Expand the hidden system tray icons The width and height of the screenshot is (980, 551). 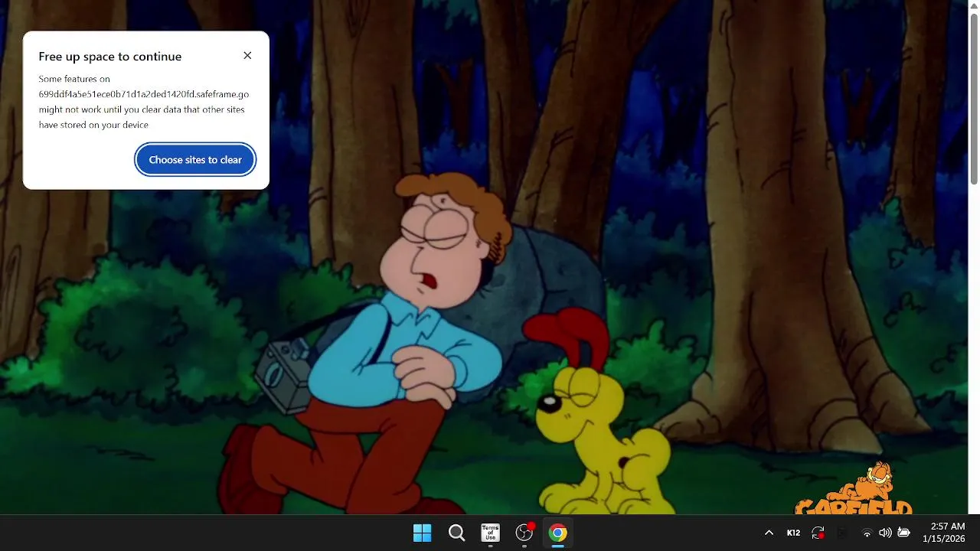coord(769,533)
